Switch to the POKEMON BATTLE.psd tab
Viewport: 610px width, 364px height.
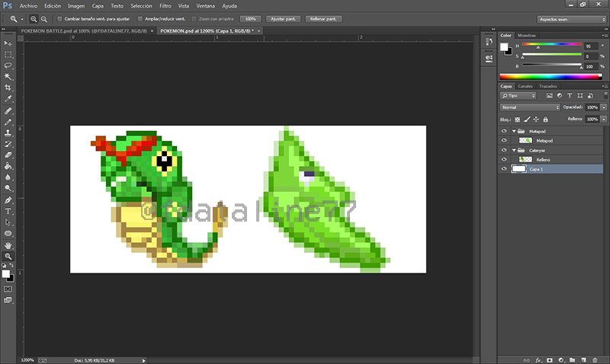[x=84, y=30]
